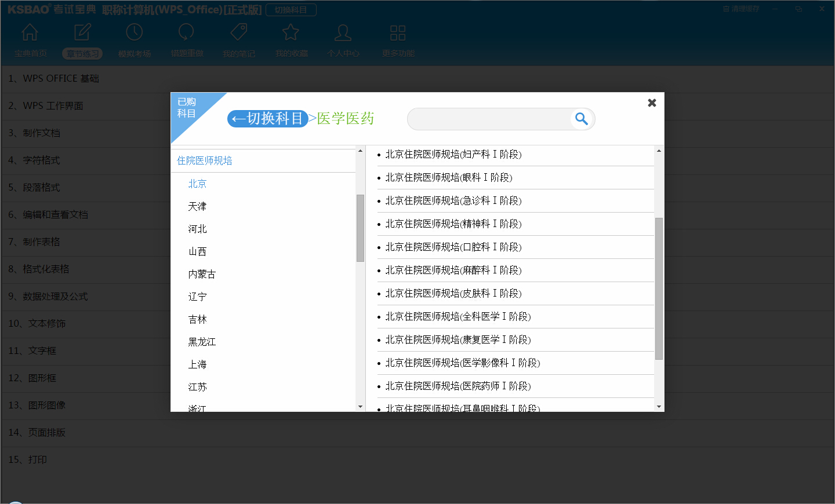Click the magnifier search icon in dialog

point(582,119)
